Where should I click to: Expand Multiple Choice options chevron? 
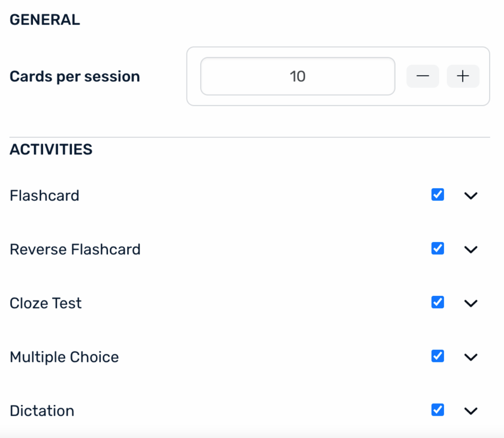click(471, 357)
